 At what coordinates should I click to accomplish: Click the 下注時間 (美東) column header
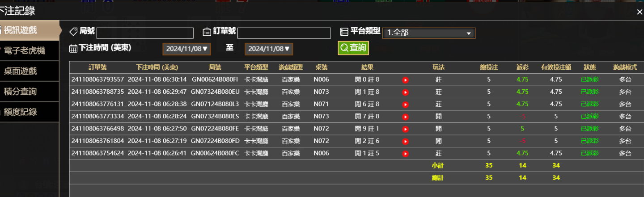click(x=157, y=67)
